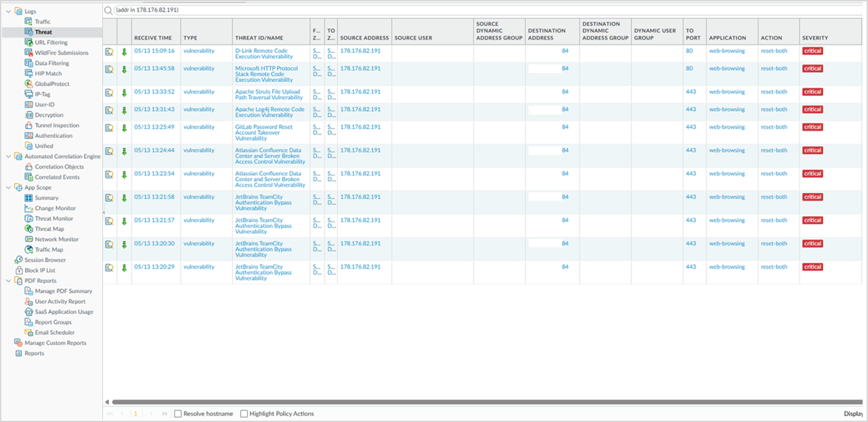Open the GlobalProtect log icon in sidebar
Screen dimensions: 868x422
[x=29, y=84]
